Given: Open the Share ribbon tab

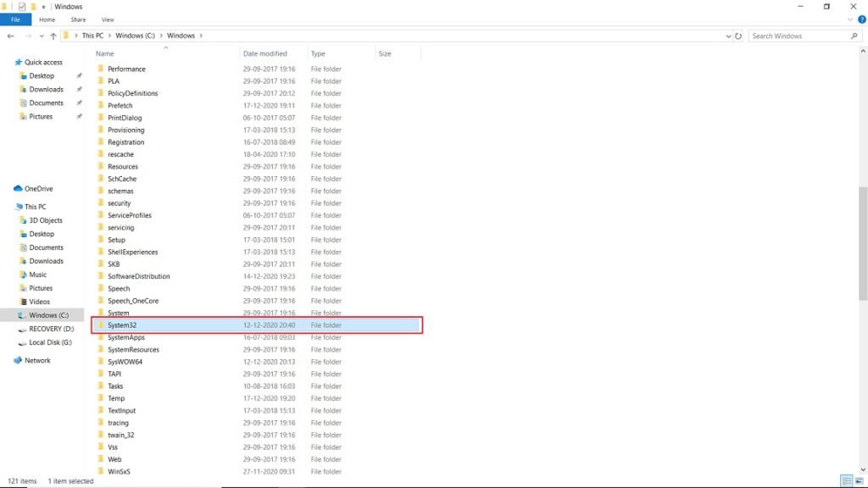Looking at the screenshot, I should pyautogui.click(x=78, y=19).
